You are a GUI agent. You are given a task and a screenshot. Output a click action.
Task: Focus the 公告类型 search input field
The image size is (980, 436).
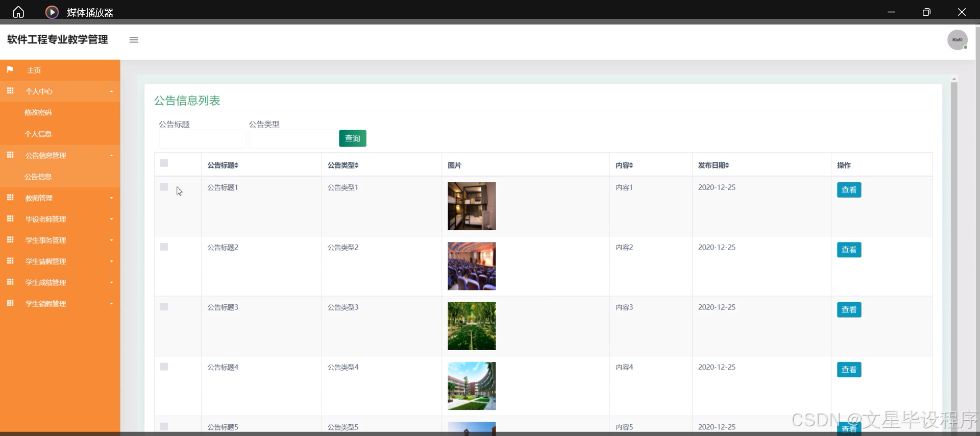click(x=292, y=139)
